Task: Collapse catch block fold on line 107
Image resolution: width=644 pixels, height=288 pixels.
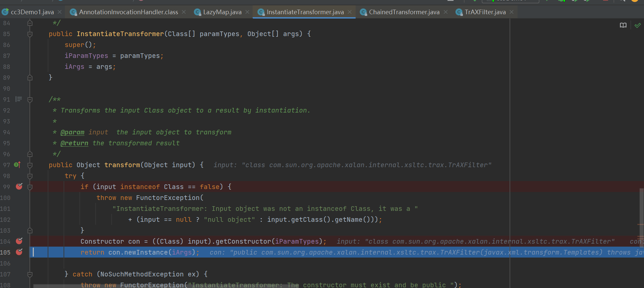Action: coord(30,274)
